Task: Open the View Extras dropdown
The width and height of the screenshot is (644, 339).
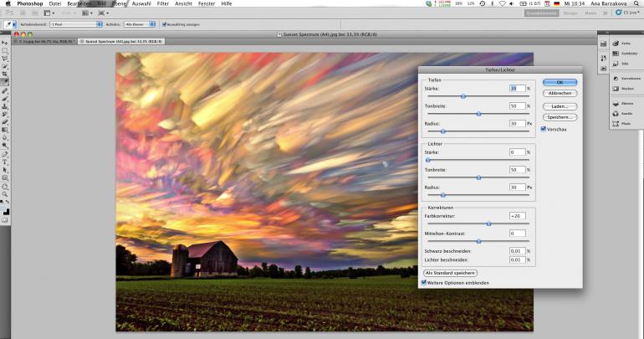Action: click(x=49, y=13)
